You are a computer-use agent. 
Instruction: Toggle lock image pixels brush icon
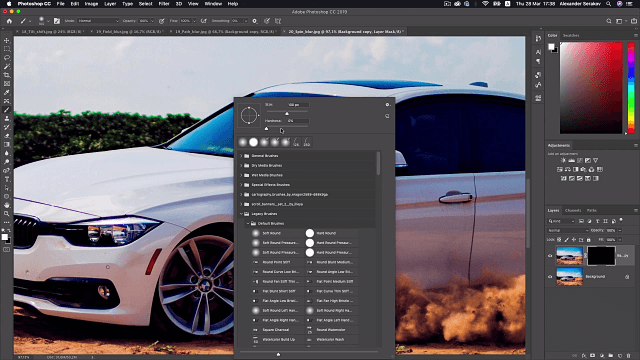[567, 240]
